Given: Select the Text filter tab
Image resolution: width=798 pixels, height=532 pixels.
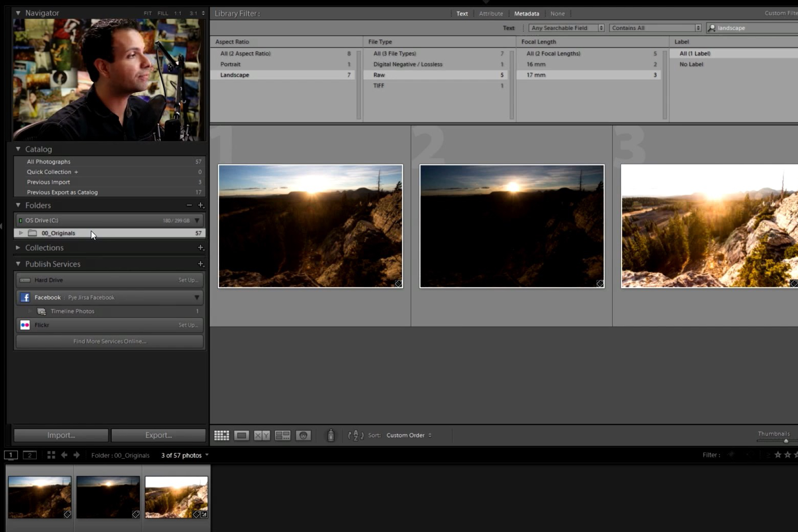Looking at the screenshot, I should tap(462, 14).
